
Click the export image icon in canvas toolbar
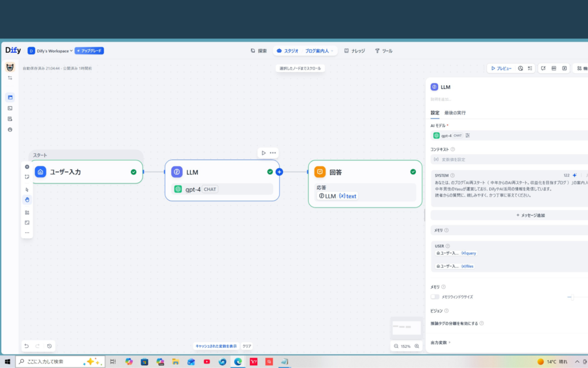tap(26, 223)
